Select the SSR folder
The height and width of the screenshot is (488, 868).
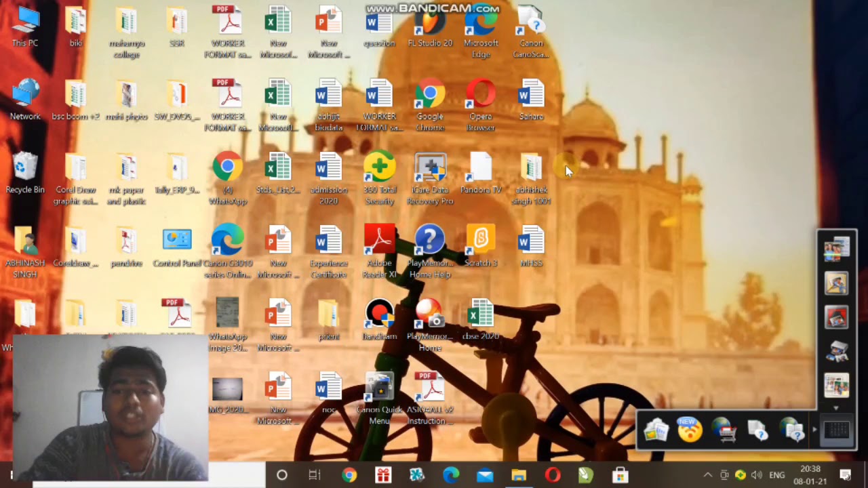[177, 27]
